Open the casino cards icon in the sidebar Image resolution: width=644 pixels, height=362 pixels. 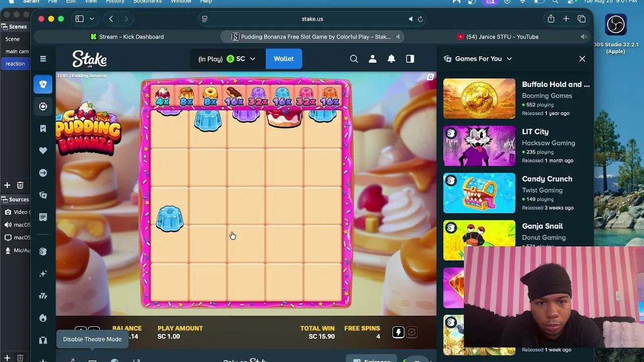coord(43,84)
